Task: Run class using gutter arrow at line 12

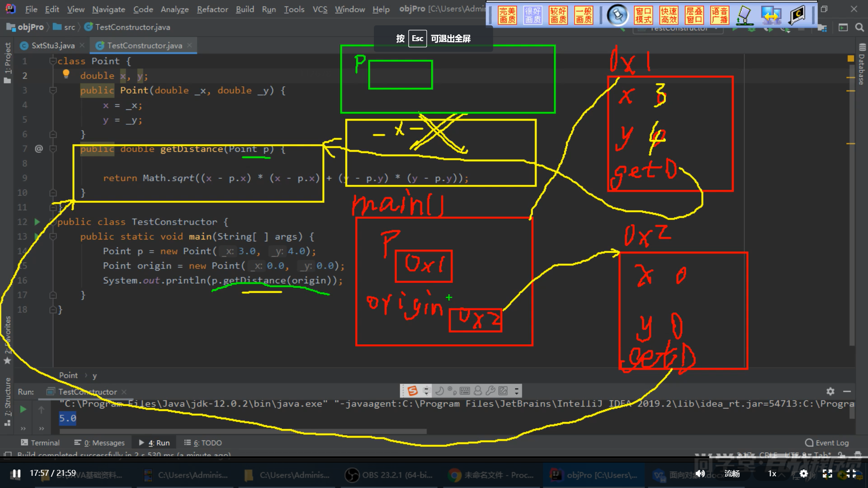Action: 37,222
